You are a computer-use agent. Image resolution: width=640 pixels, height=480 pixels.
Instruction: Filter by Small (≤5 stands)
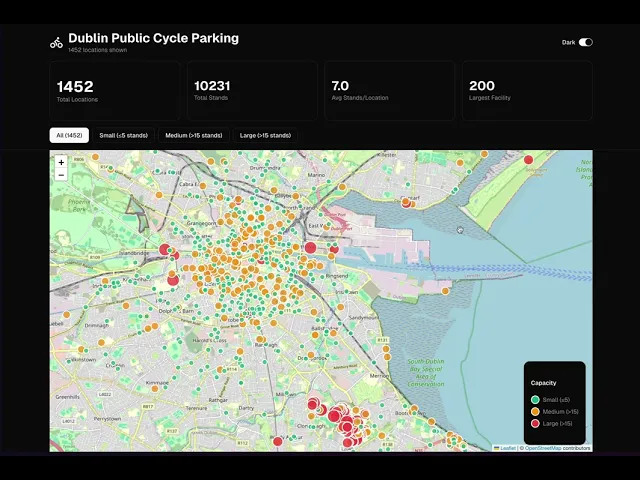[124, 136]
